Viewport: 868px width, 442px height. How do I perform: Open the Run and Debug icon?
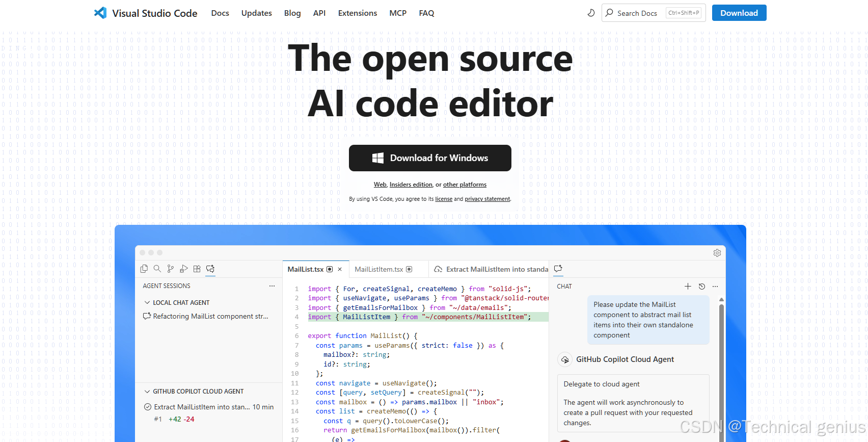[x=184, y=269]
